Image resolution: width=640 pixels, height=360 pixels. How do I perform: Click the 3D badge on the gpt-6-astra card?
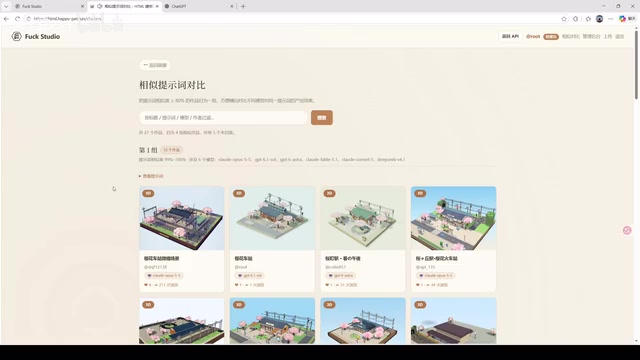pos(329,193)
